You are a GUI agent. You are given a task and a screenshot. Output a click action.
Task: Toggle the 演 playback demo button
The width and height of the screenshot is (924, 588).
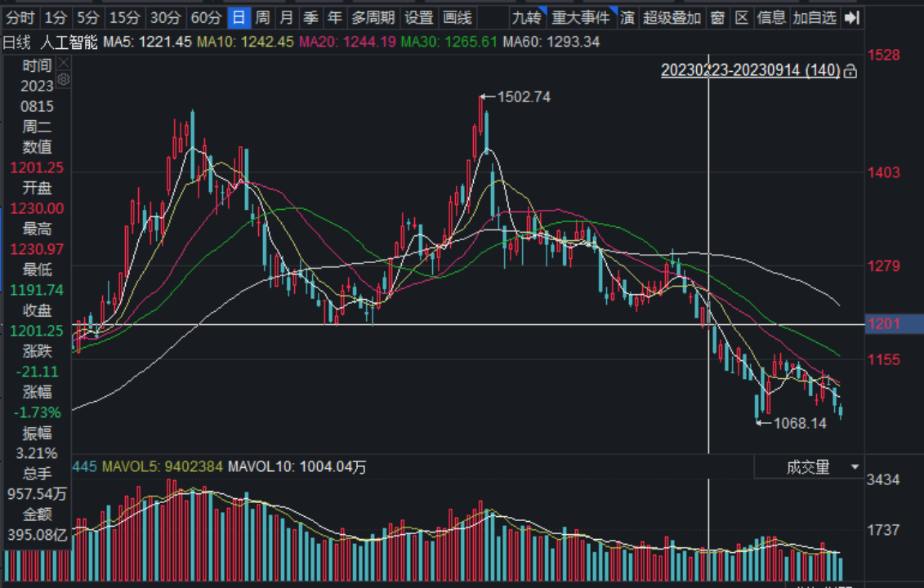tap(627, 17)
